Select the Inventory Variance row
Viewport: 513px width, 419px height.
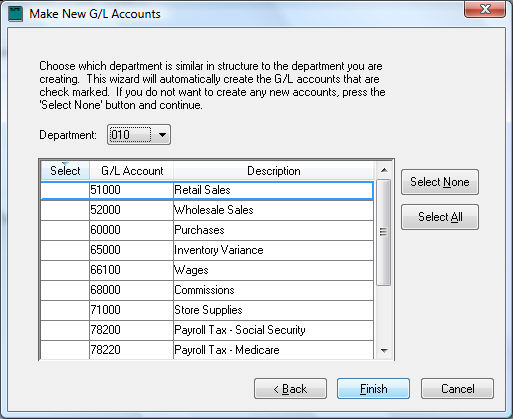point(207,250)
